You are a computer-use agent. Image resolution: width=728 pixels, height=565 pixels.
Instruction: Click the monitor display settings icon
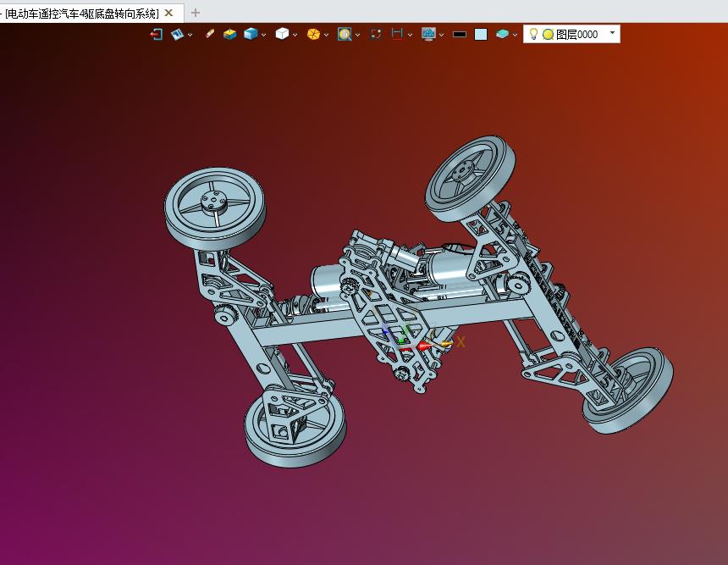tap(428, 34)
